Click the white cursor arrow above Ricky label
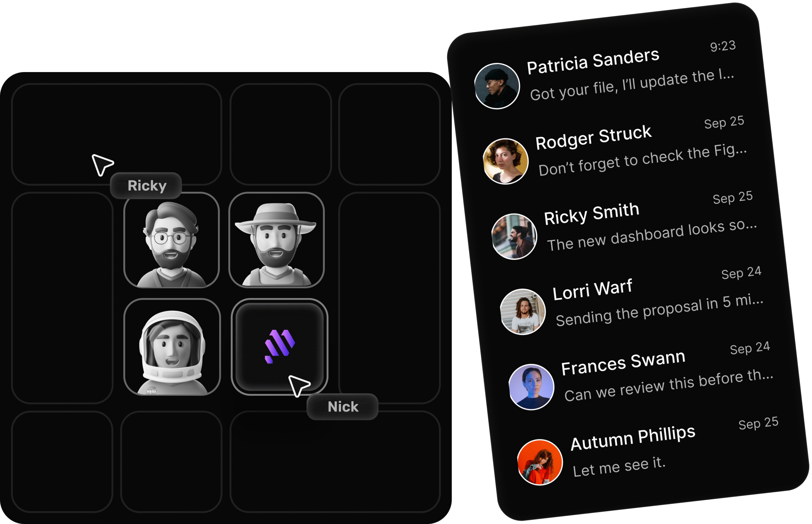The height and width of the screenshot is (524, 812). coord(102,165)
